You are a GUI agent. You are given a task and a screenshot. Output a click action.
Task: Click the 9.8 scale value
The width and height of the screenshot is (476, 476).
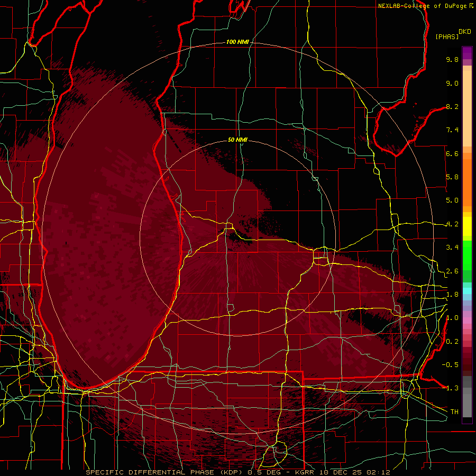(x=452, y=59)
